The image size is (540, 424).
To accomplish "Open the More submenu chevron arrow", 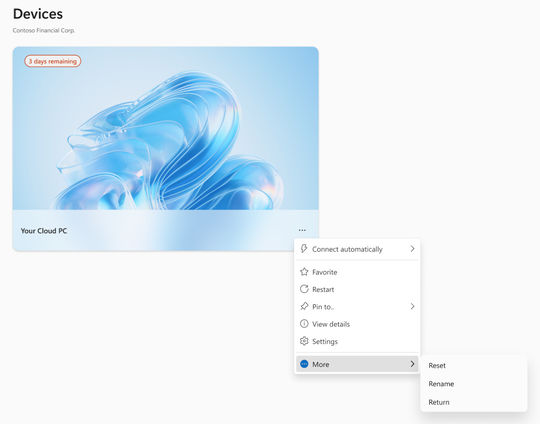I will coord(412,364).
